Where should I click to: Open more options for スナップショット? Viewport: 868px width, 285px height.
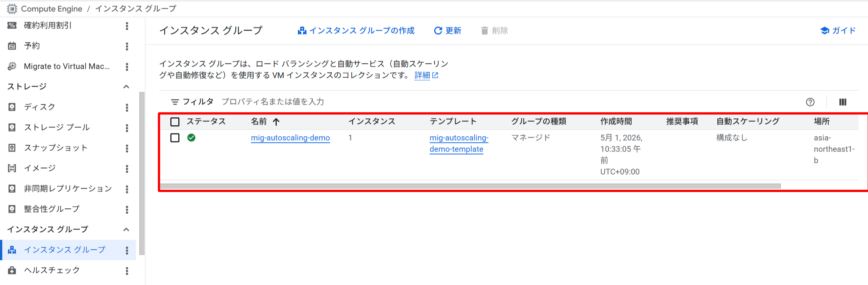click(127, 148)
